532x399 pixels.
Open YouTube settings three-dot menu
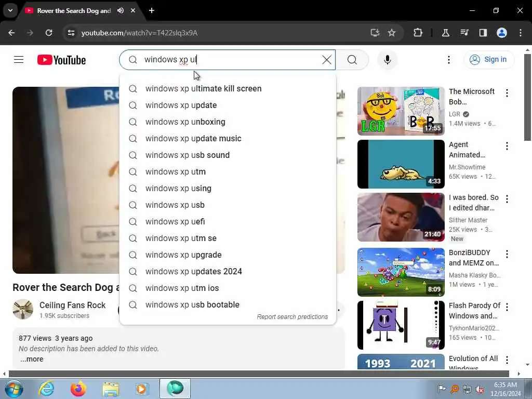[448, 60]
